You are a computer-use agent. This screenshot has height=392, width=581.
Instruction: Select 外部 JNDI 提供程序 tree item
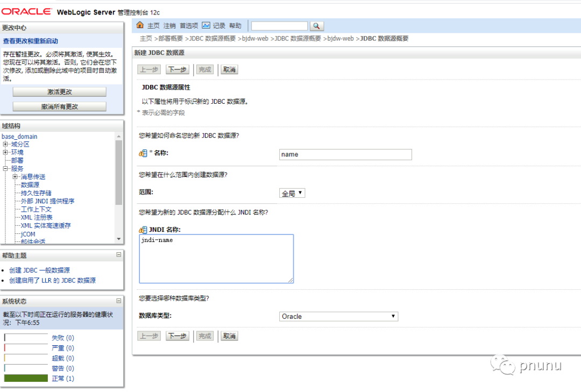(47, 201)
